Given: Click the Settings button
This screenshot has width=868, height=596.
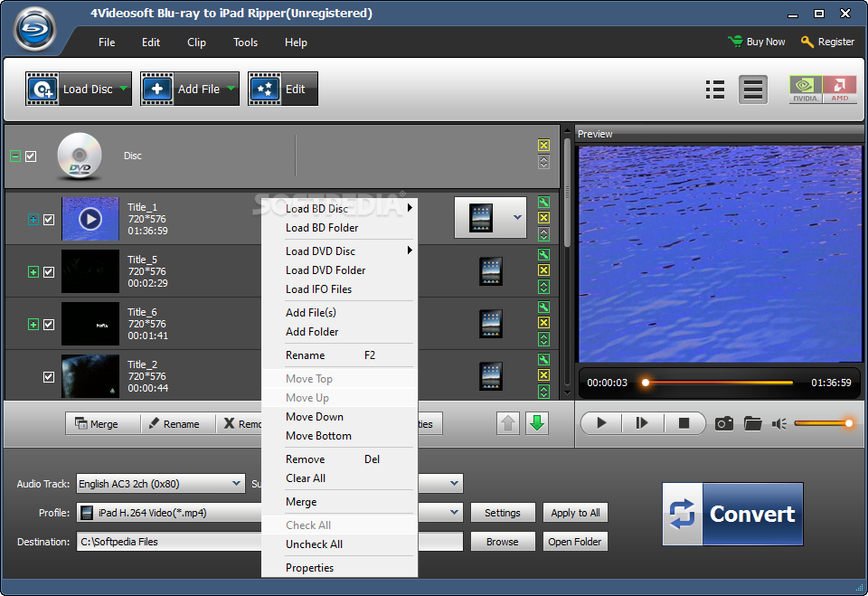Looking at the screenshot, I should point(503,513).
